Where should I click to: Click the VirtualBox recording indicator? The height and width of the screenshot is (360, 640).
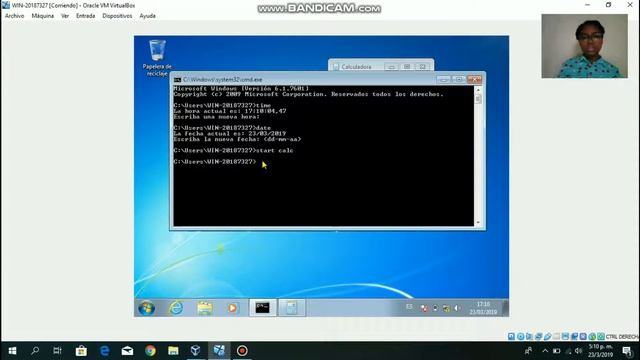coord(574,336)
